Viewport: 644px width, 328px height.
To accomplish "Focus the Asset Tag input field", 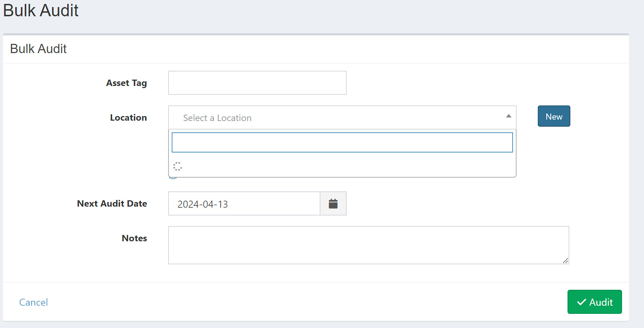I will pos(257,83).
